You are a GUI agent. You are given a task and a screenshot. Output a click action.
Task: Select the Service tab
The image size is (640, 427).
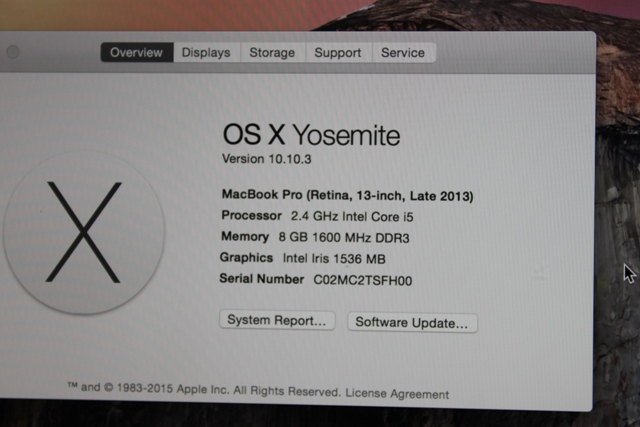click(403, 53)
